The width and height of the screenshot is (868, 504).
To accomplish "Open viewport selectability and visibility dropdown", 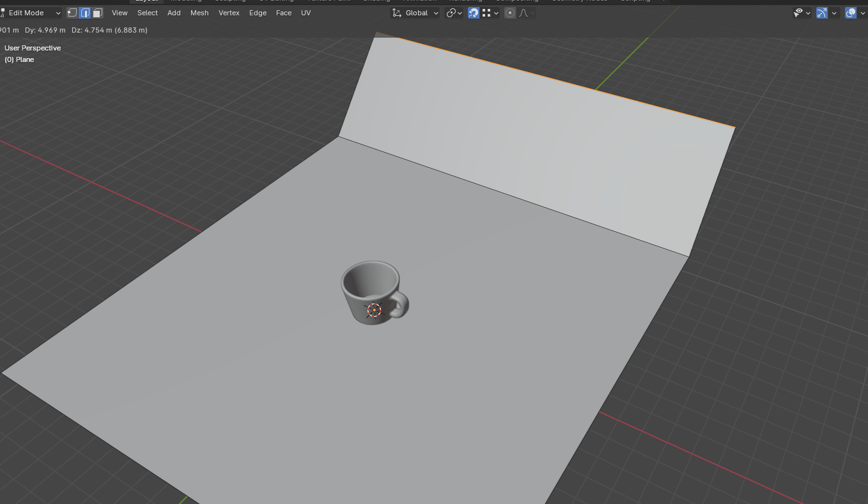I will (802, 13).
